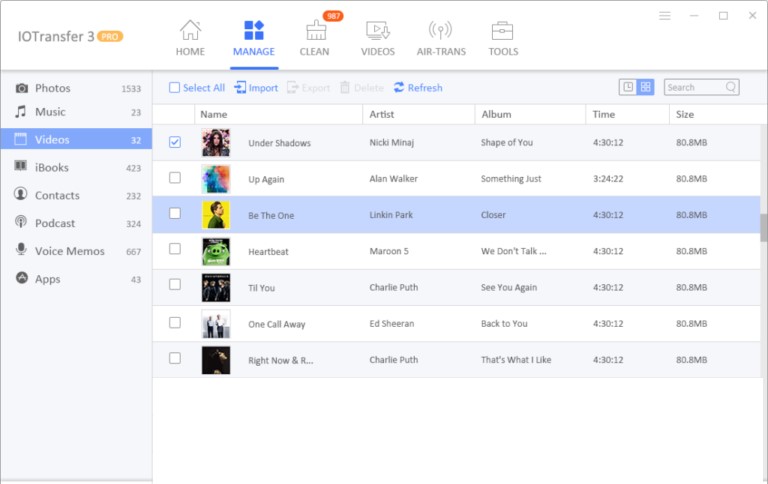Click the Apps store icon
Screen dimensions: 768x484
click(22, 278)
